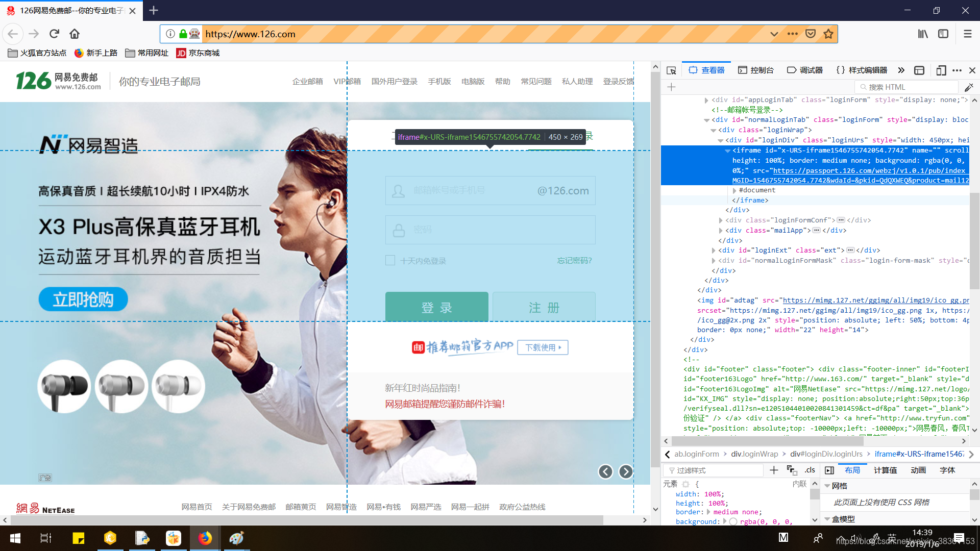Show next carousel banner arrow
The width and height of the screenshot is (980, 551).
[x=626, y=471]
